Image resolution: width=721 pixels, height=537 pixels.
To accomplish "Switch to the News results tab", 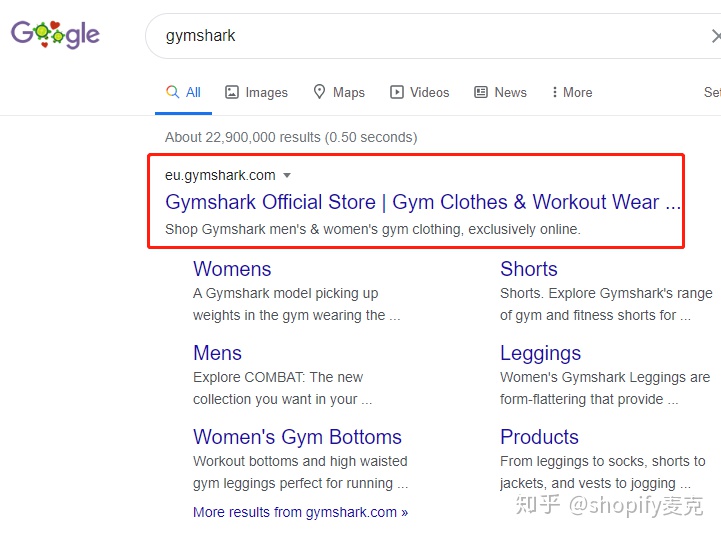I will tap(510, 92).
